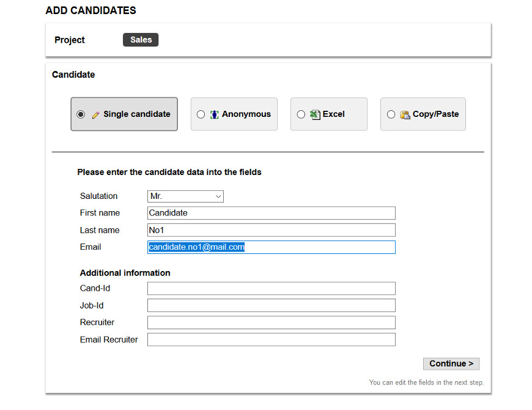Click the Email Recruiter input field
Screen dimensions: 532x410
pos(272,340)
